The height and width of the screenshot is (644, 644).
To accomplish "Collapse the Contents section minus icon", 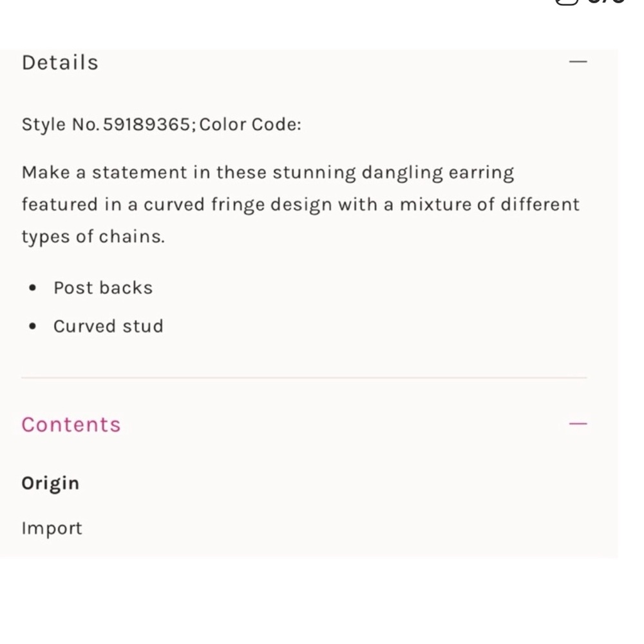I will pyautogui.click(x=578, y=424).
